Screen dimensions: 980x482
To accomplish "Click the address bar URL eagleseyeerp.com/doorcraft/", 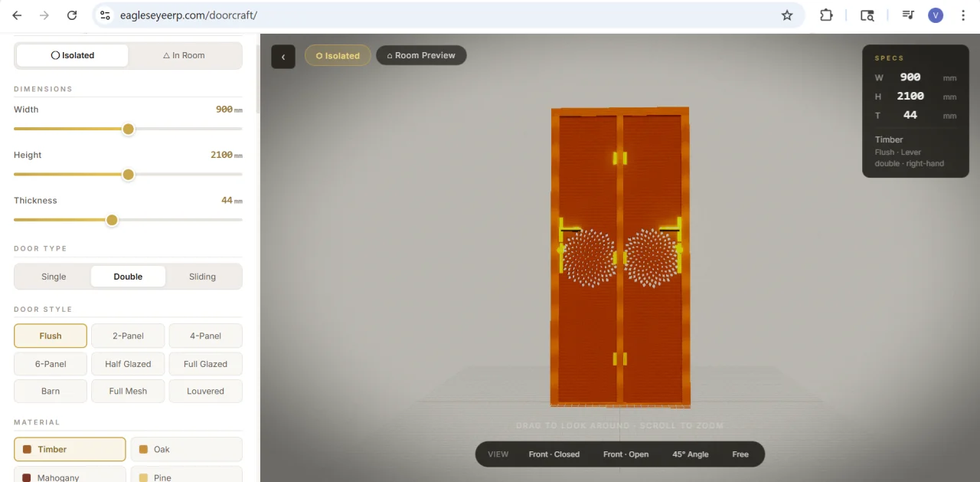I will coord(188,15).
